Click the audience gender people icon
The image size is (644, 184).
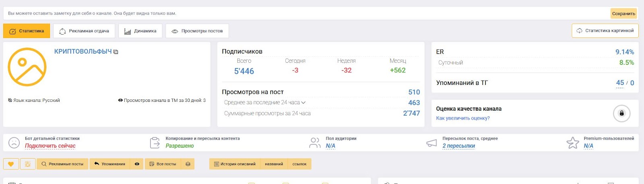(x=315, y=143)
